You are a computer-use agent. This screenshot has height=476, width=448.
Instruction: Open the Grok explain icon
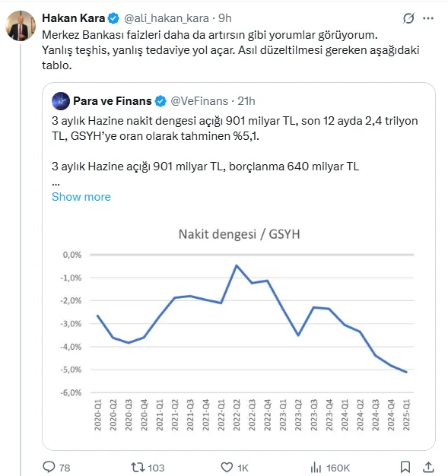pos(408,18)
